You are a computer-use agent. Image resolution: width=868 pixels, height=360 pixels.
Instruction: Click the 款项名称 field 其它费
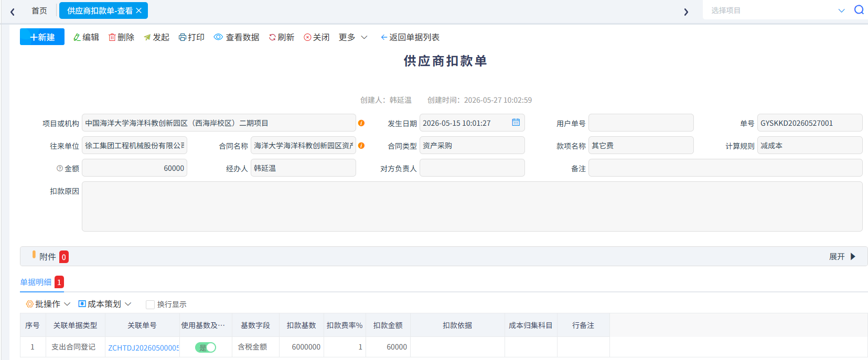click(641, 145)
